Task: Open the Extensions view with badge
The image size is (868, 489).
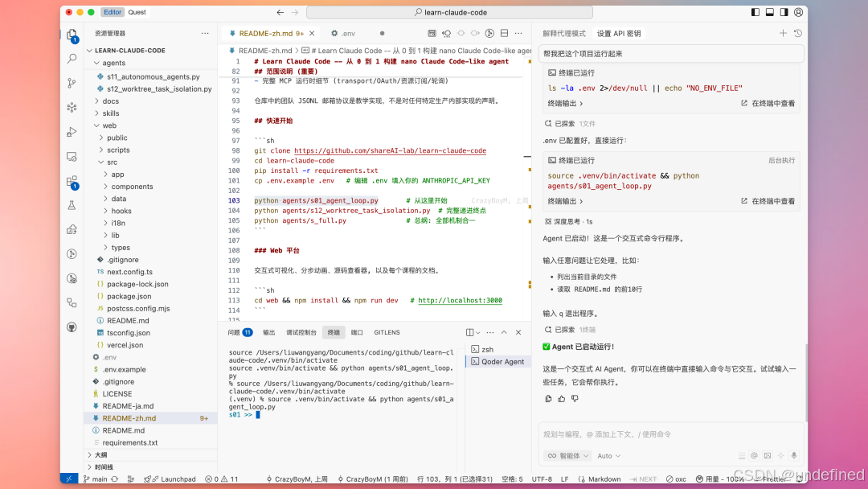Action: coord(72,182)
